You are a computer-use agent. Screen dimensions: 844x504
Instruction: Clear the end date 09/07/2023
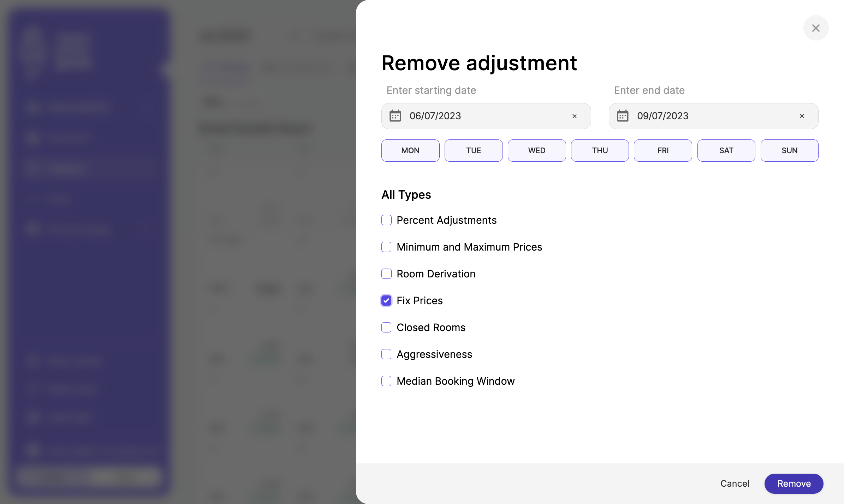coord(802,116)
